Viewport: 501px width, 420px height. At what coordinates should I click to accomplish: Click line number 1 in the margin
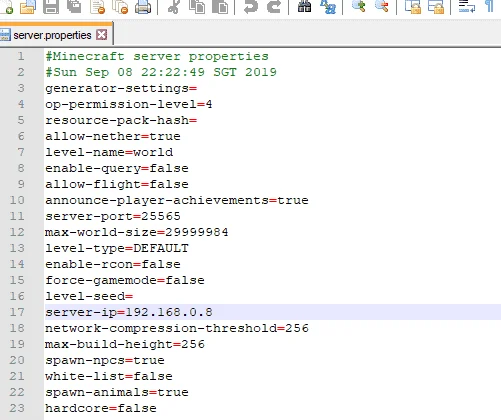(x=21, y=56)
